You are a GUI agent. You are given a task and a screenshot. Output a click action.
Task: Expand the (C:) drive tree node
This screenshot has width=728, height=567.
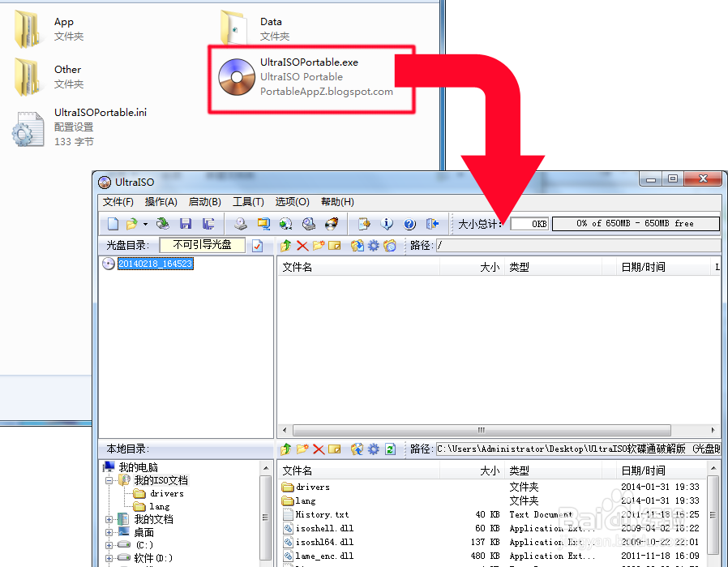click(109, 545)
